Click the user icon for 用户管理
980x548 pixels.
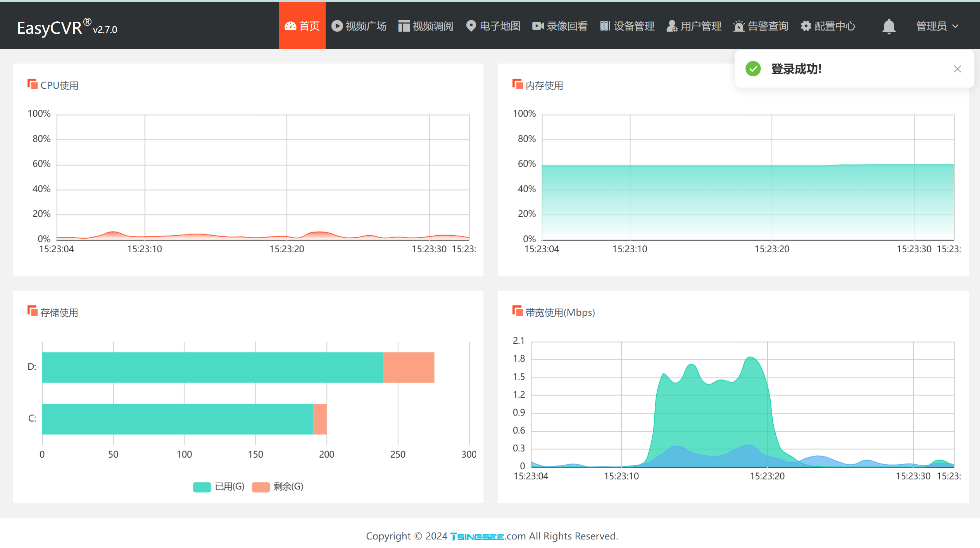[x=671, y=26]
